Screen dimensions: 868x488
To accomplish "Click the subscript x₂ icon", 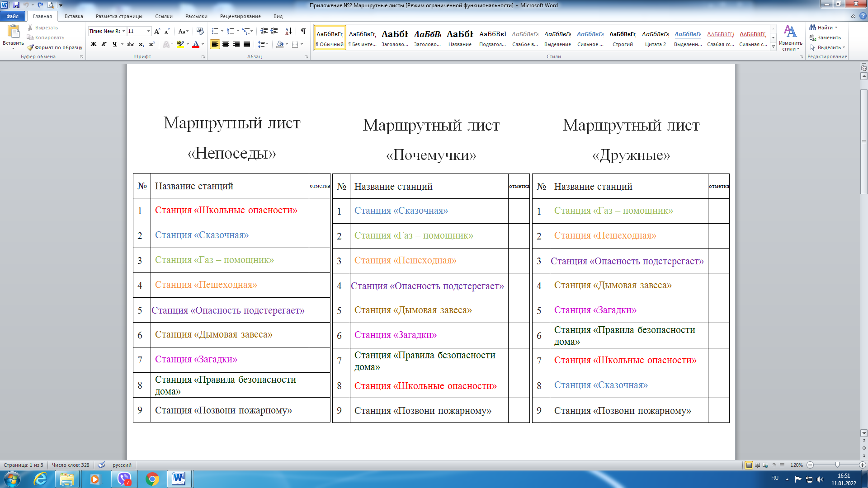I will pos(141,44).
